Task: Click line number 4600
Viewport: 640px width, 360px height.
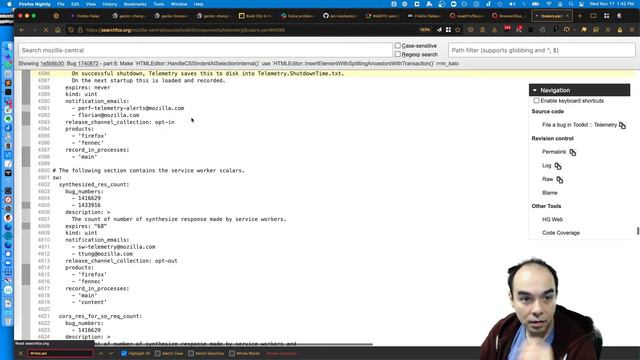Action: pyautogui.click(x=43, y=171)
